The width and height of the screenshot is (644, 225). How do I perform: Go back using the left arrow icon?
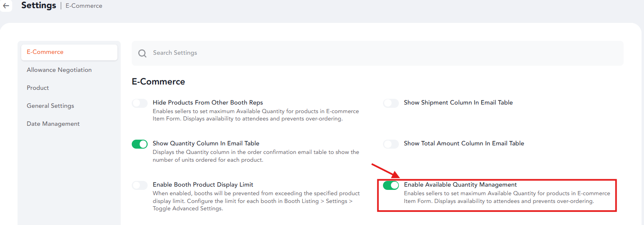pos(6,6)
